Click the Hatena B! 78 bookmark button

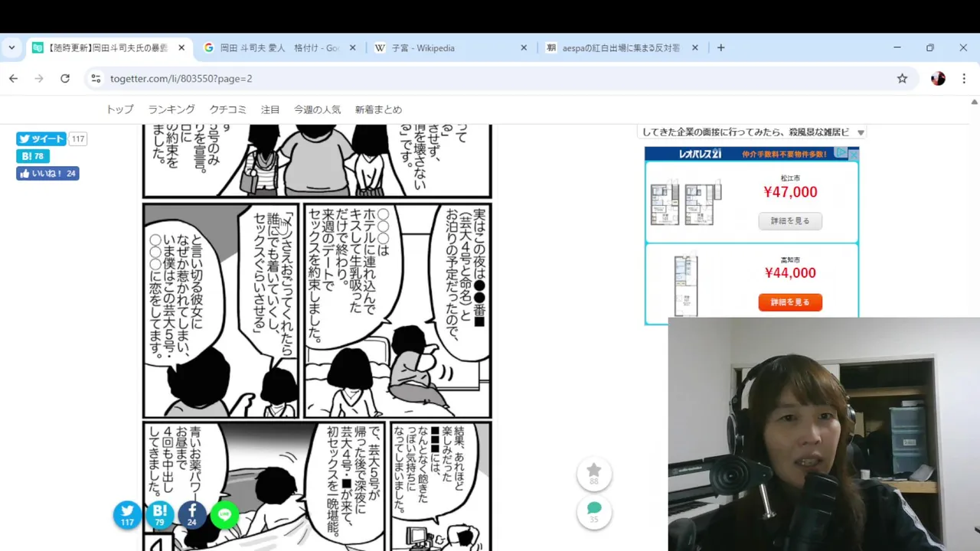click(x=33, y=156)
